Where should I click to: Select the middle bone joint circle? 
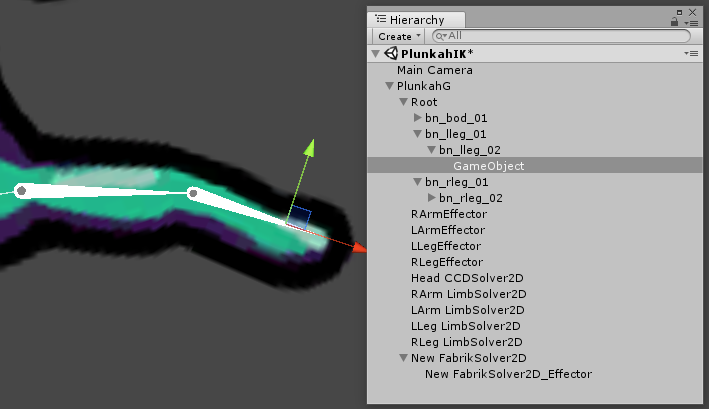click(x=194, y=193)
